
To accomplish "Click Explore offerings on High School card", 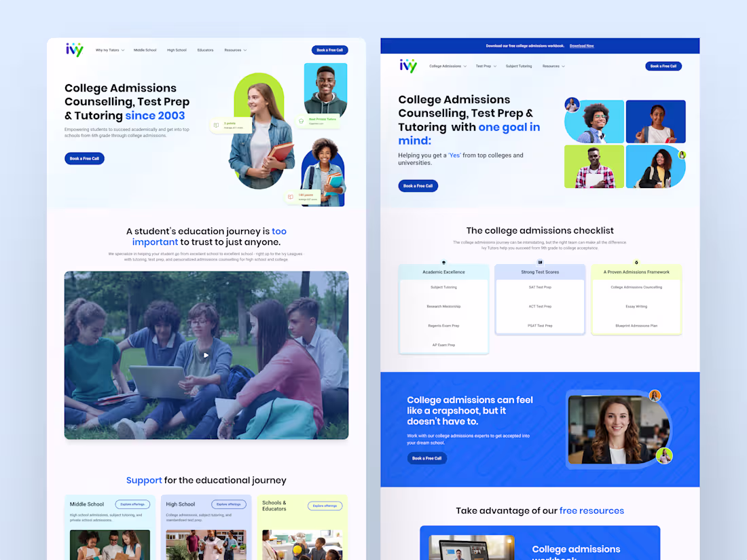I will pyautogui.click(x=229, y=504).
